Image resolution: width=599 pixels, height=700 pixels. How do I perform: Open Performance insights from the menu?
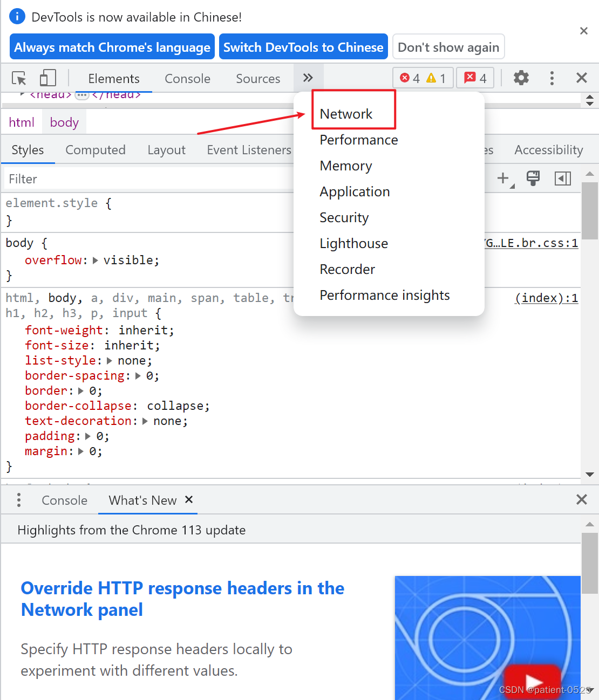tap(384, 295)
